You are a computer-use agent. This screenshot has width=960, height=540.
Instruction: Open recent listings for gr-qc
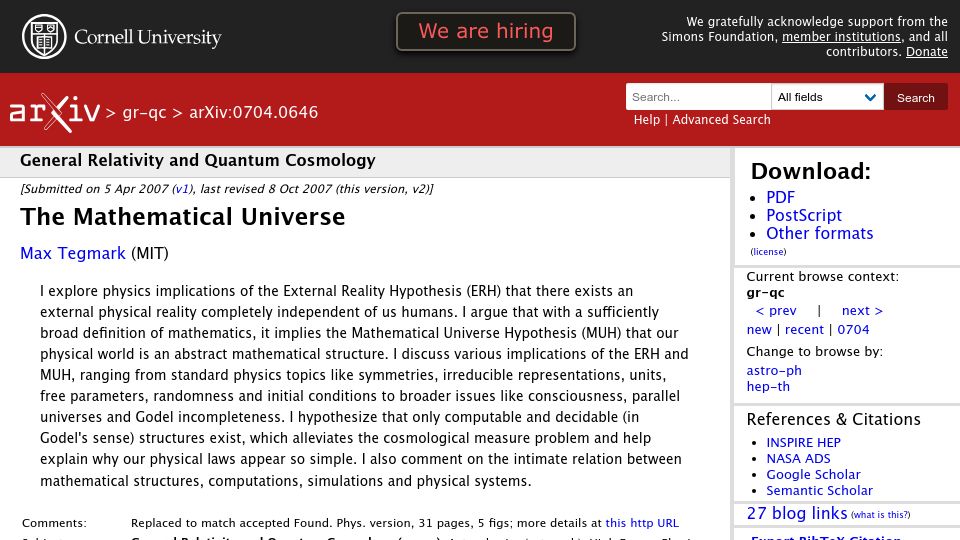pyautogui.click(x=804, y=329)
